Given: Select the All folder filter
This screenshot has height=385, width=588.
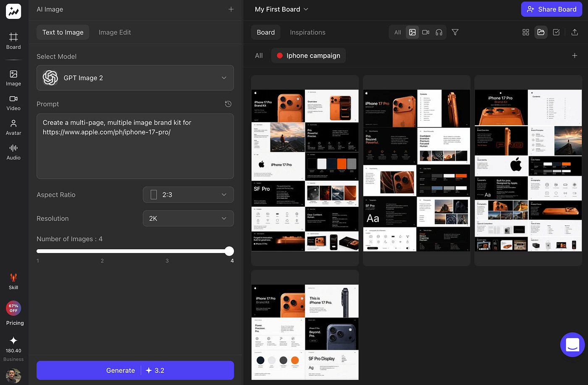Looking at the screenshot, I should 259,55.
